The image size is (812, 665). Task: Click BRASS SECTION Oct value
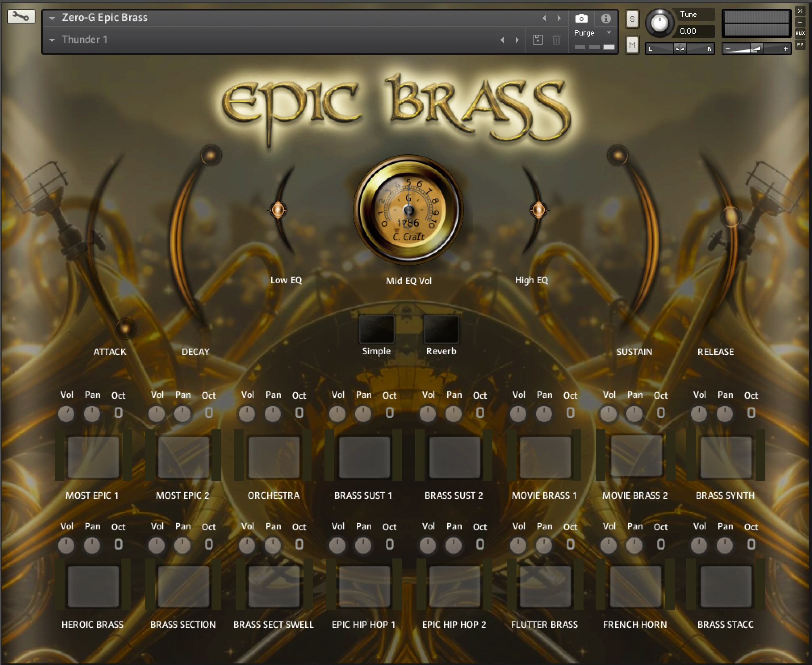coord(209,545)
